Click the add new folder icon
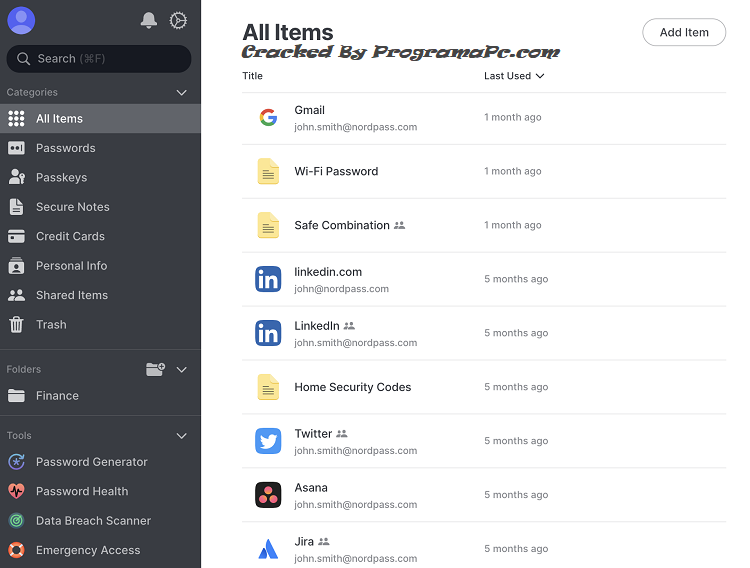The image size is (750, 568). (x=155, y=369)
